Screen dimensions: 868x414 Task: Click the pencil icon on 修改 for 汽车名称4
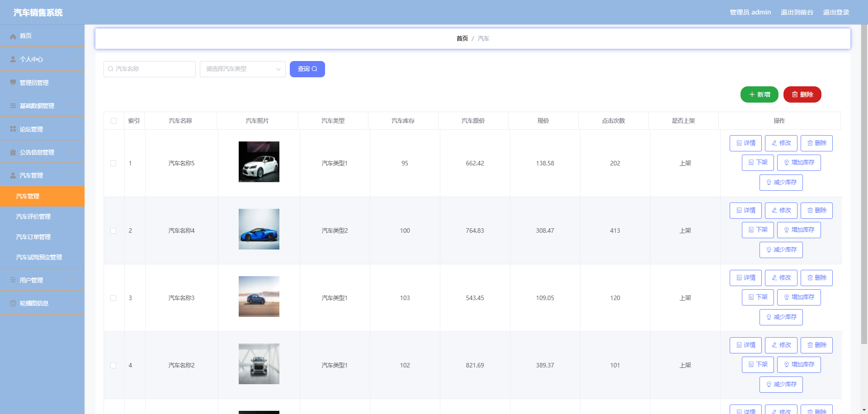[774, 210]
